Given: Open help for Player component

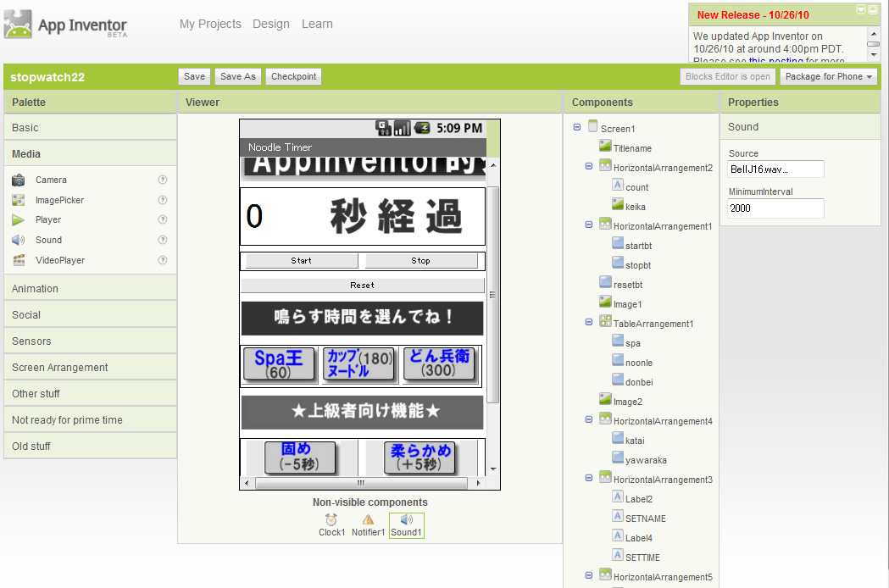Looking at the screenshot, I should (163, 219).
